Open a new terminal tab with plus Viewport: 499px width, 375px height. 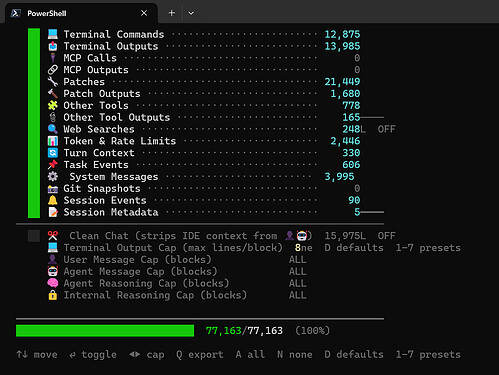172,13
